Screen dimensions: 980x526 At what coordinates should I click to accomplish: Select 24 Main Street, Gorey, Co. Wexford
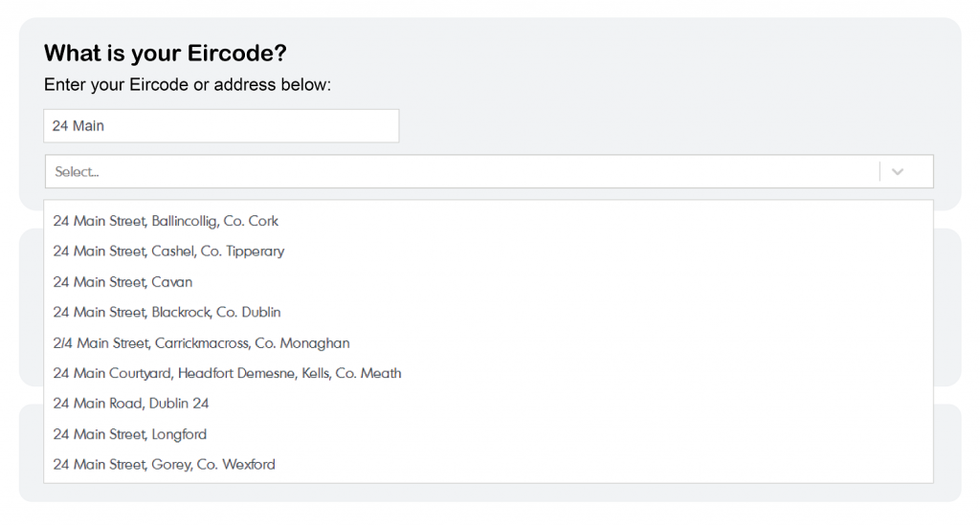click(x=164, y=465)
